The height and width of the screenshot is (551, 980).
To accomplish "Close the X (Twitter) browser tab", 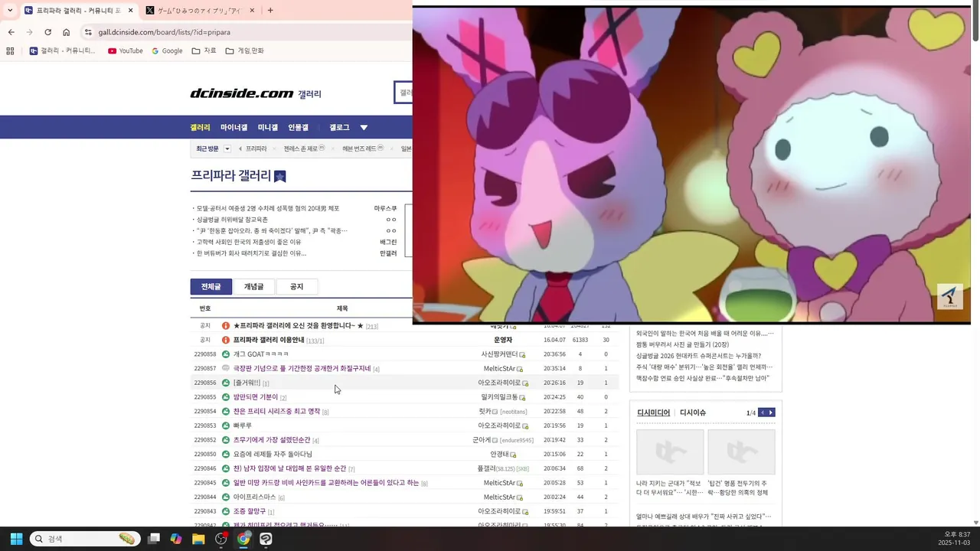I will (253, 11).
